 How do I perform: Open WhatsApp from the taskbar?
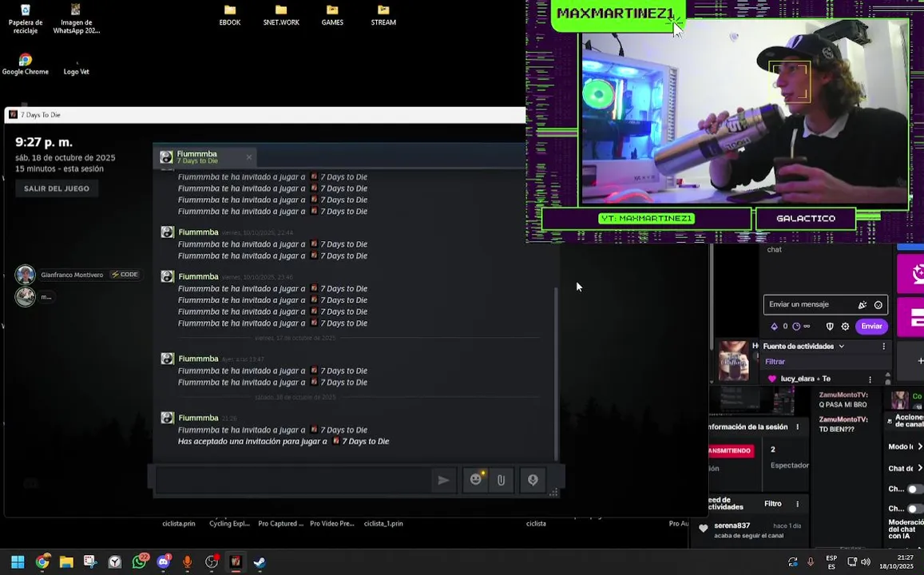pyautogui.click(x=139, y=562)
